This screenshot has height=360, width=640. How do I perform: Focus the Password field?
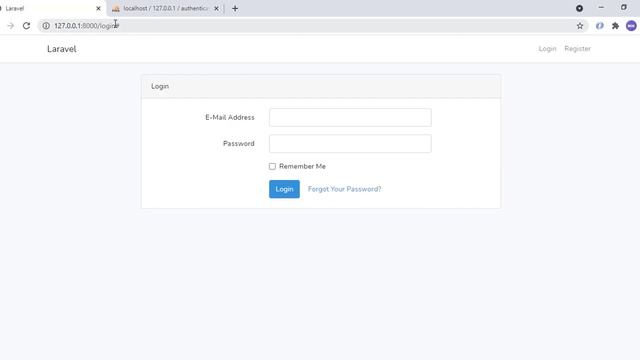tap(350, 144)
